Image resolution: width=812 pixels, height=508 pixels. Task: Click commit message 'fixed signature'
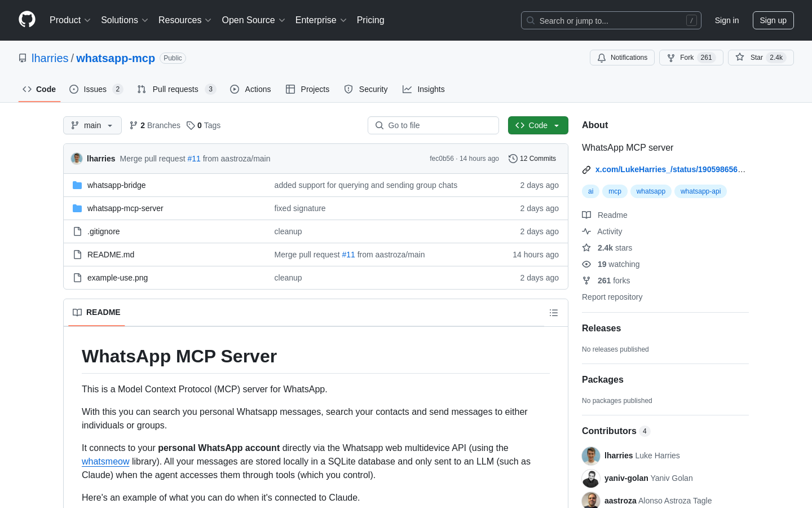point(300,208)
